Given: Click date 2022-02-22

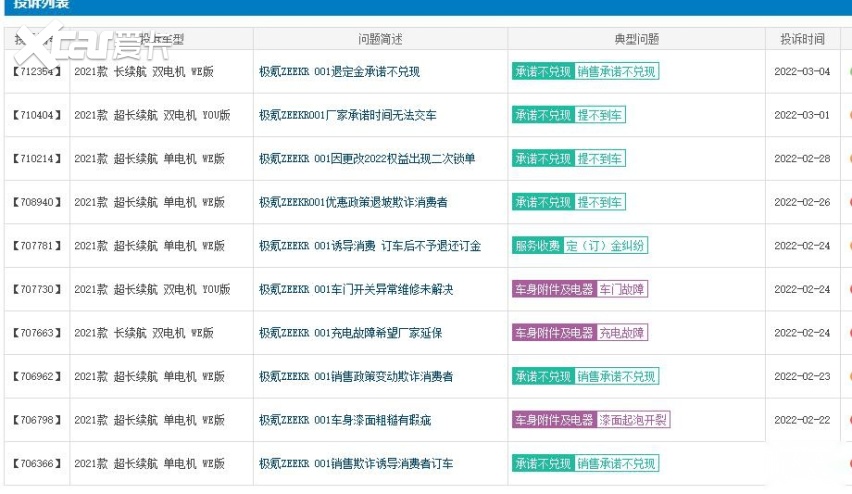Looking at the screenshot, I should point(802,420).
